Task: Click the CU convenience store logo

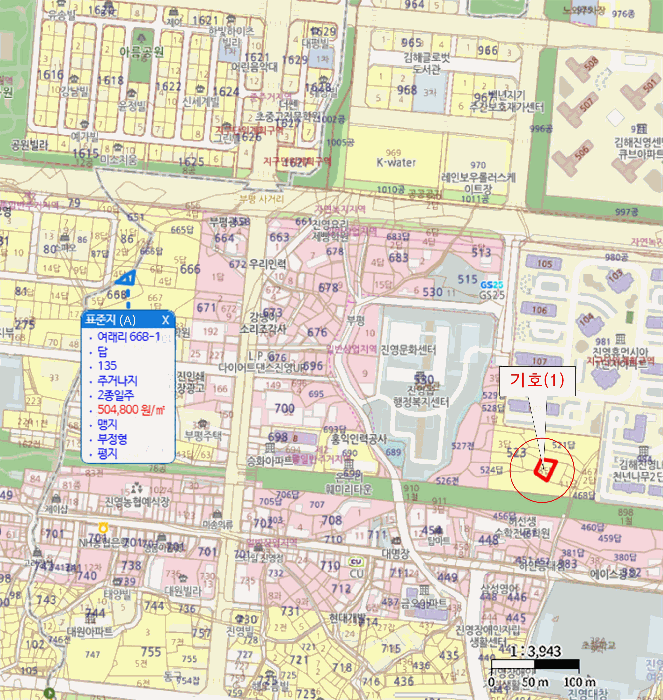Action: pyautogui.click(x=356, y=562)
